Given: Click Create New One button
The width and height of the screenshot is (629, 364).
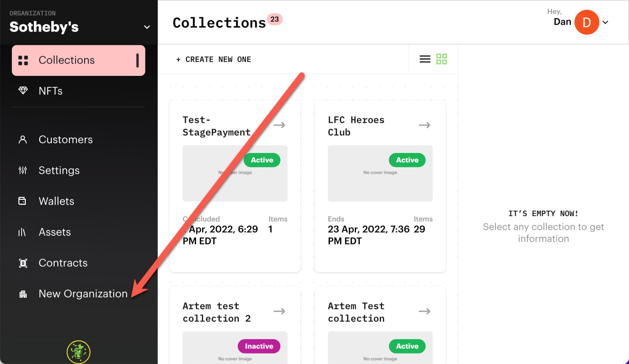Looking at the screenshot, I should click(x=214, y=59).
